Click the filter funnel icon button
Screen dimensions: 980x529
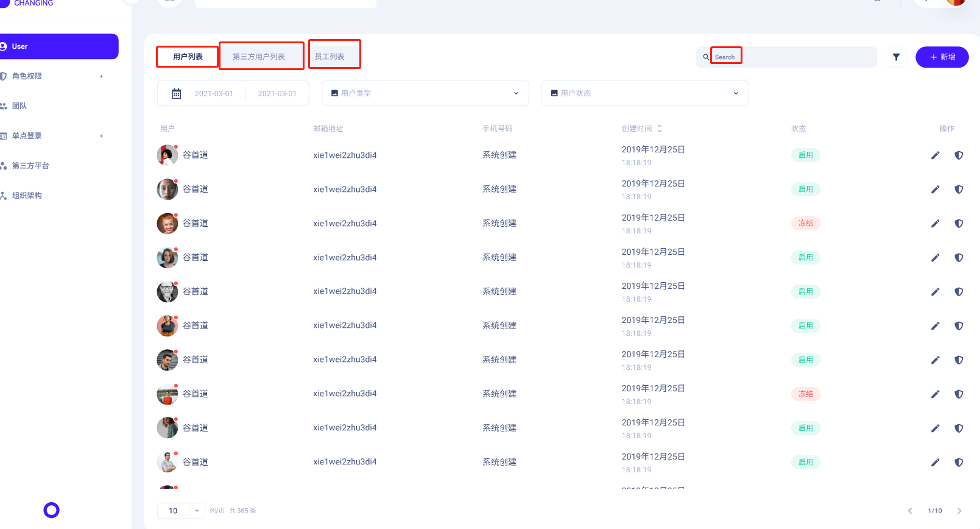coord(896,57)
